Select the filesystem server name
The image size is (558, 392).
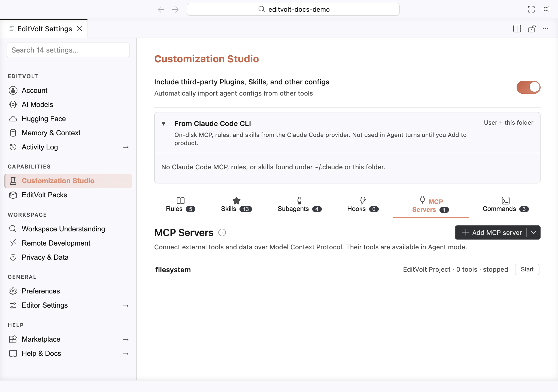[173, 270]
